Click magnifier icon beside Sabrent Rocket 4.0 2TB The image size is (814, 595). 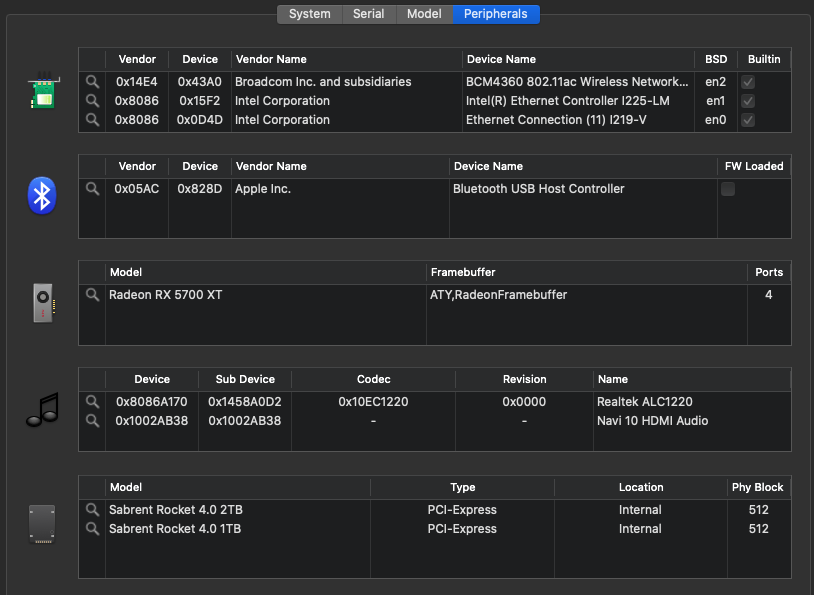coord(92,510)
